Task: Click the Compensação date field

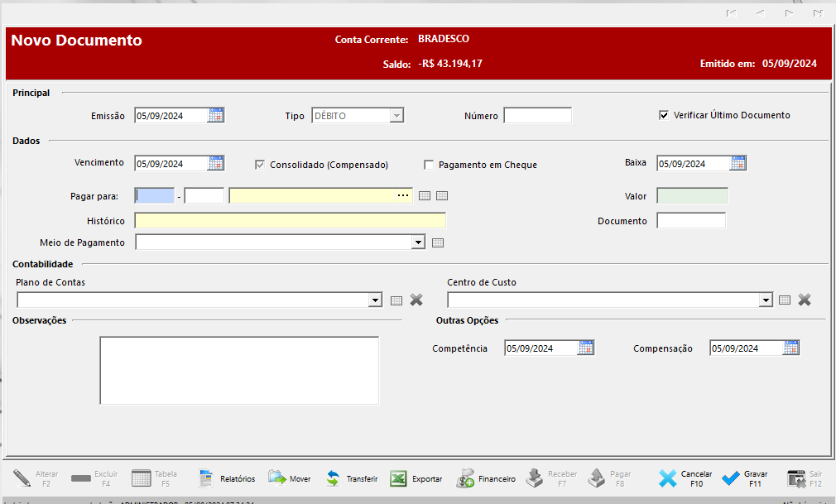Action: [x=747, y=348]
